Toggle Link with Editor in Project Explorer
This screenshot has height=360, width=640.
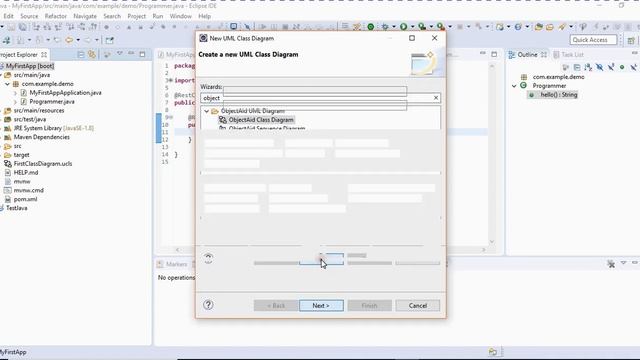[92, 54]
